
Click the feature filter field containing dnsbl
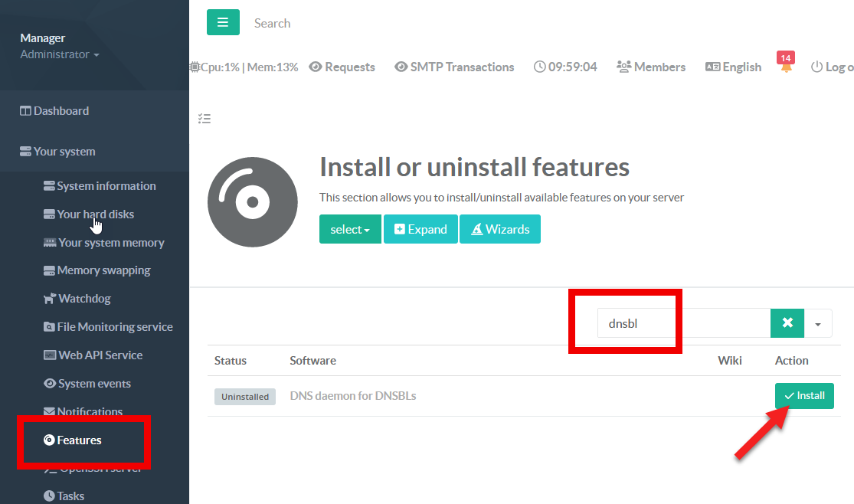683,323
